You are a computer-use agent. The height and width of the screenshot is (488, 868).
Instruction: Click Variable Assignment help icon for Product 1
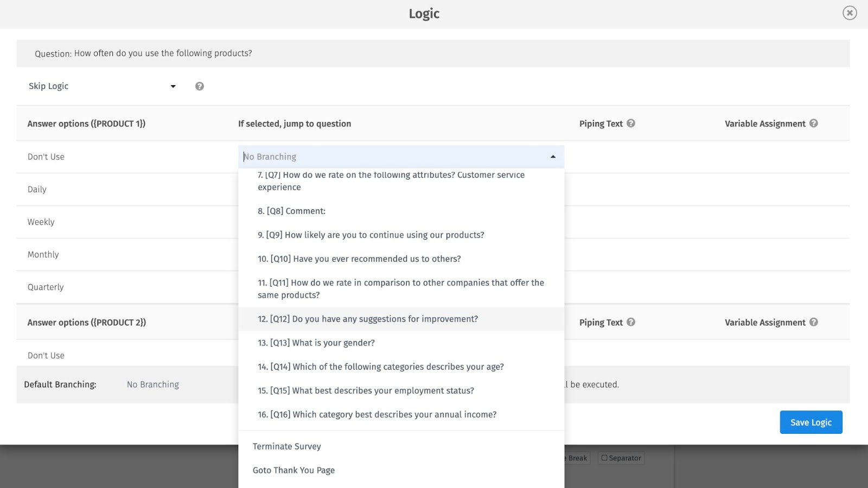814,123
